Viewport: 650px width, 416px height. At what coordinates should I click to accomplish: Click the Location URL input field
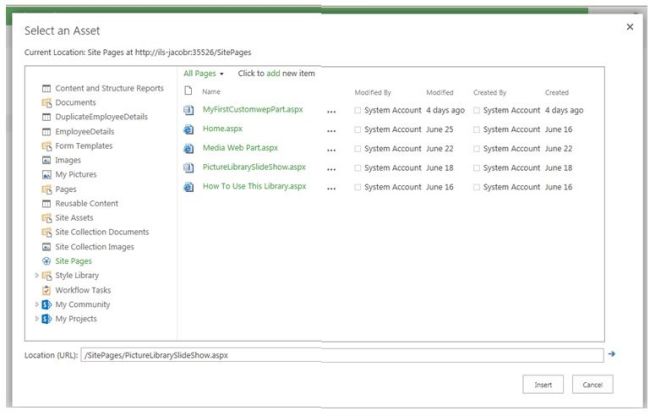(342, 355)
